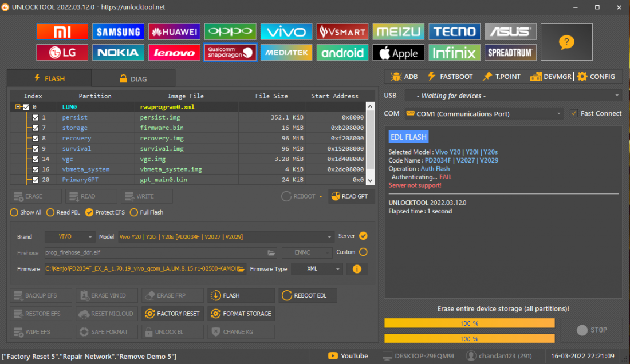The image size is (630, 364).
Task: Switch to the FLASH tab
Action: 49,78
